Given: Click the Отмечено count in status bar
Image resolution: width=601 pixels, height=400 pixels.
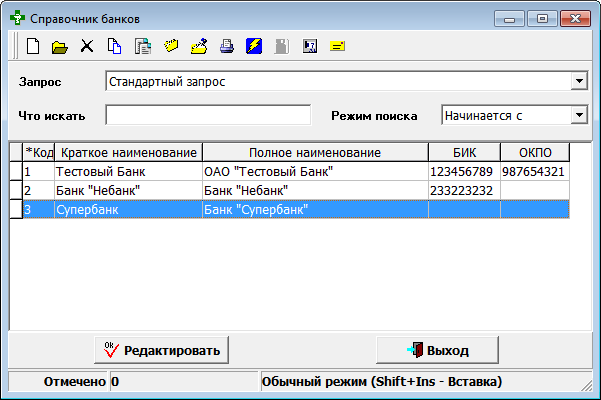Looking at the screenshot, I should click(184, 382).
